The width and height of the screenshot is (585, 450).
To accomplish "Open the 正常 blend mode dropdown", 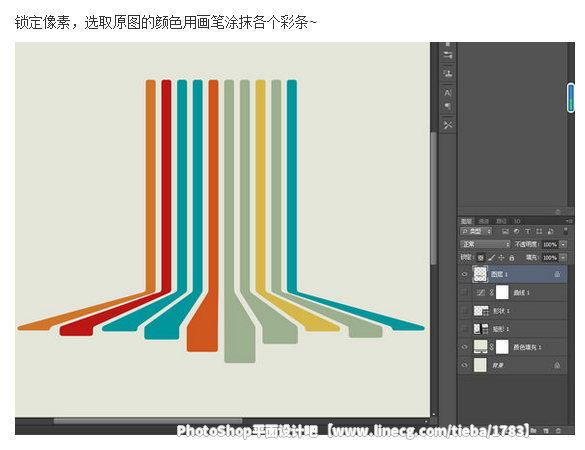I will pyautogui.click(x=485, y=244).
